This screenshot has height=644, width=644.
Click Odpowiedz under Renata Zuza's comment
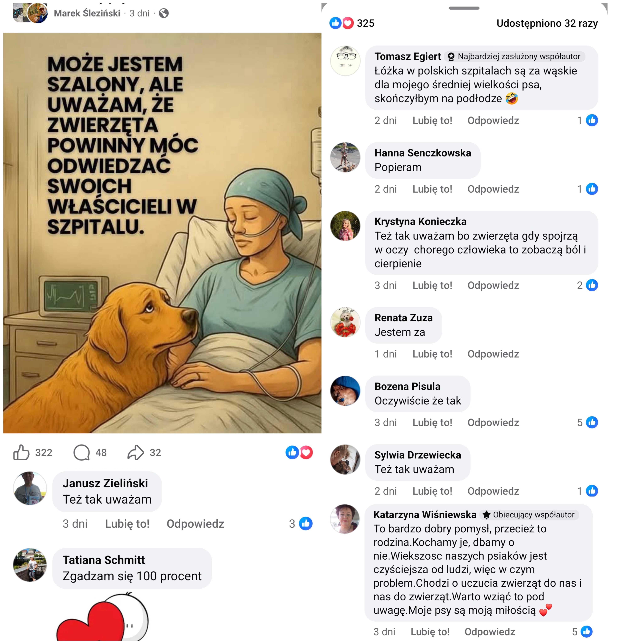(x=493, y=354)
